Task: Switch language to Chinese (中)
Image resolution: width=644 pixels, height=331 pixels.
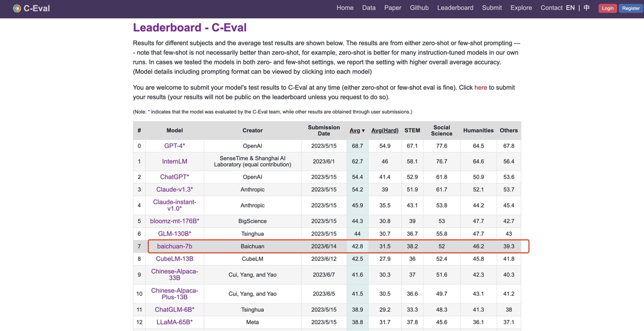Action: 586,8
